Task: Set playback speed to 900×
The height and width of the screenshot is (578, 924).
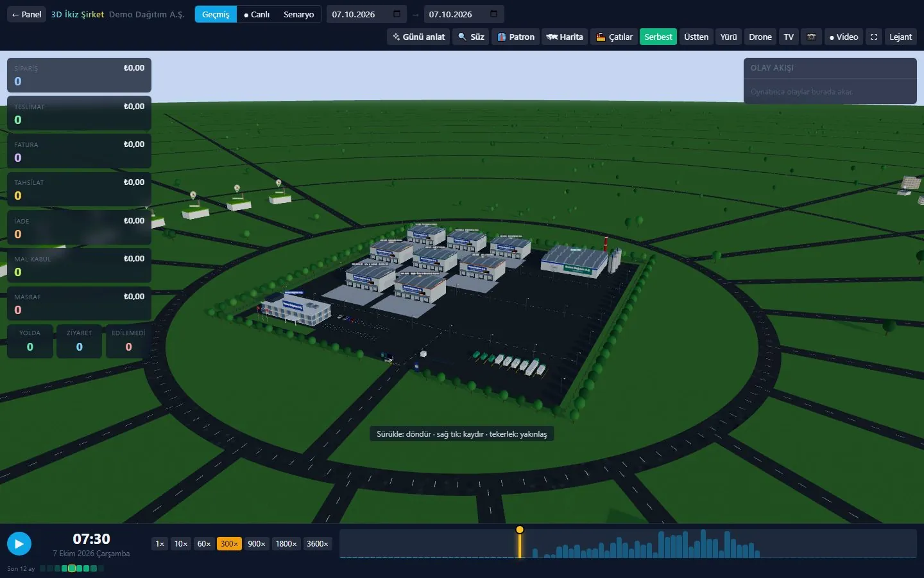Action: click(257, 544)
